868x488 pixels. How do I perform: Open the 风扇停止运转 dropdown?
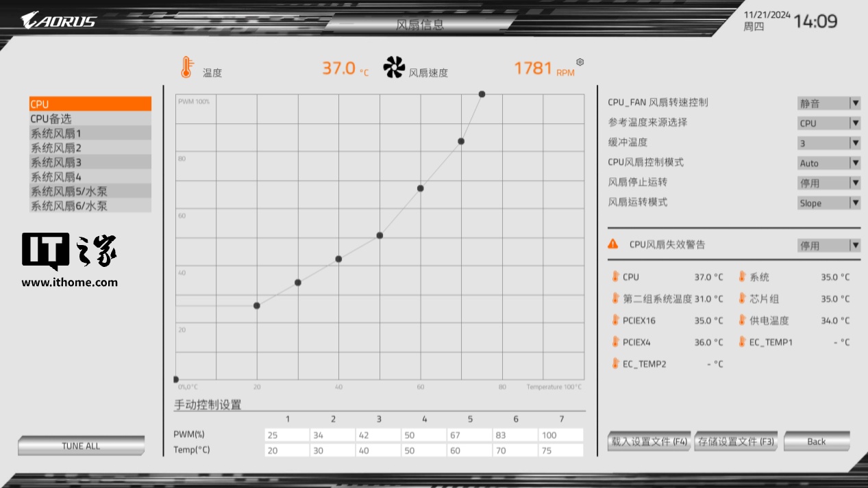[829, 183]
